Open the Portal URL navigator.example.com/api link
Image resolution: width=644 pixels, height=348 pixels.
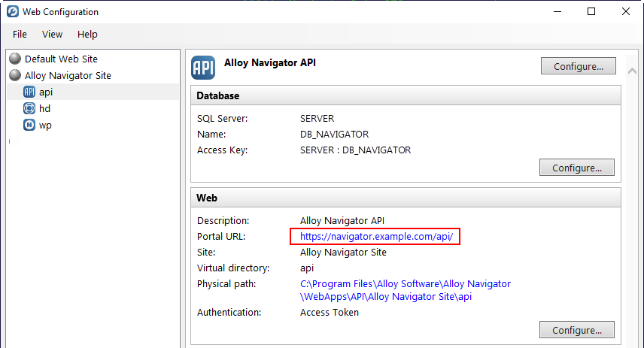[376, 236]
